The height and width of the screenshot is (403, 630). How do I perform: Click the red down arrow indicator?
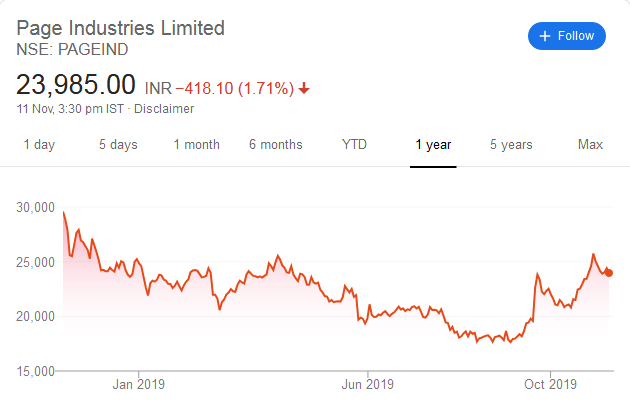coord(304,88)
